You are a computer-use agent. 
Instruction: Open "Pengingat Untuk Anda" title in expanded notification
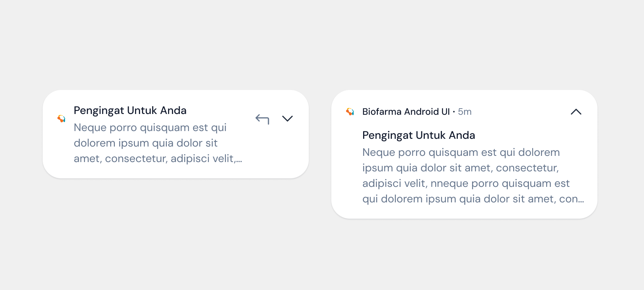coord(419,135)
